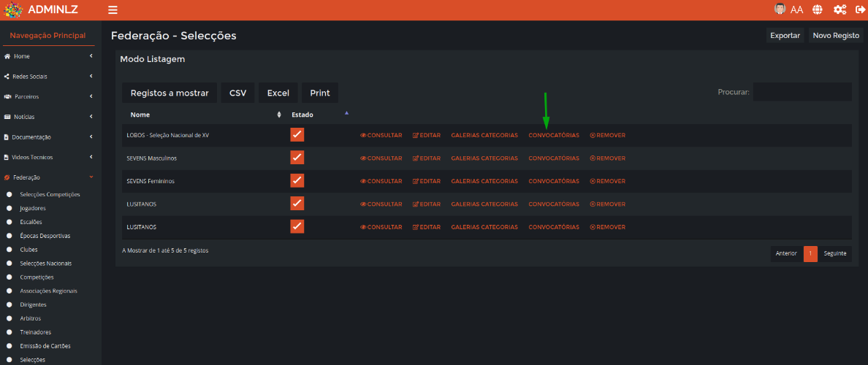Viewport: 868px width, 365px height.
Task: Toggle Estado checkbox for SEVENS Masculinos
Action: point(297,158)
